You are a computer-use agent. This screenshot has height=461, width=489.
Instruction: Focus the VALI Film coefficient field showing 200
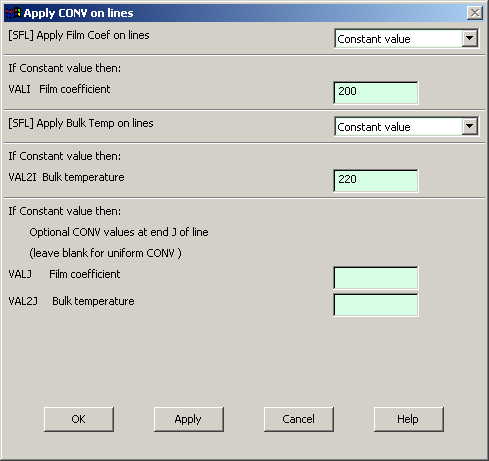click(x=376, y=92)
